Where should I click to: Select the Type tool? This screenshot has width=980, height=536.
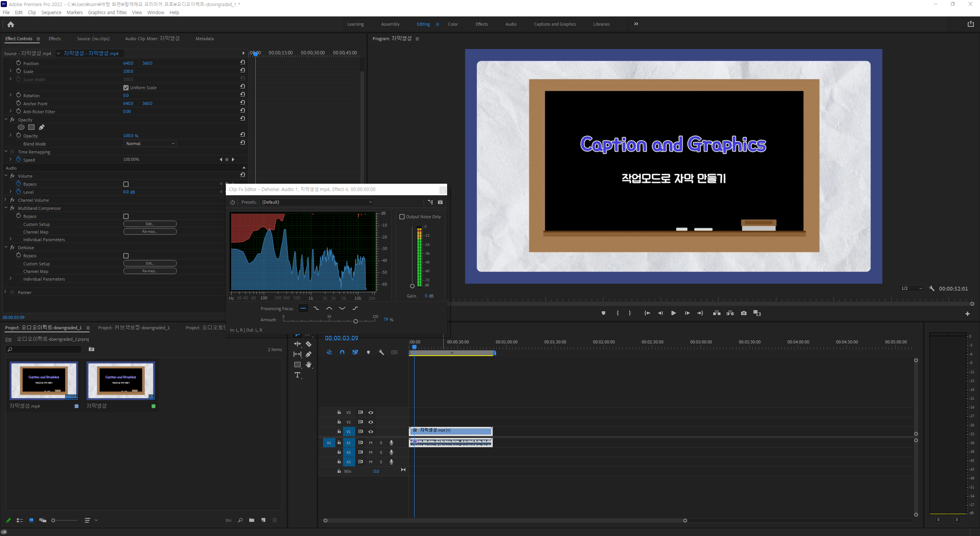click(297, 375)
